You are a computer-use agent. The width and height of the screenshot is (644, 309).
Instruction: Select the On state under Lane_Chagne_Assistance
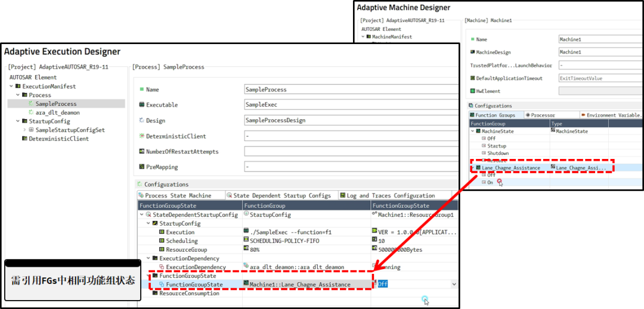tap(490, 182)
